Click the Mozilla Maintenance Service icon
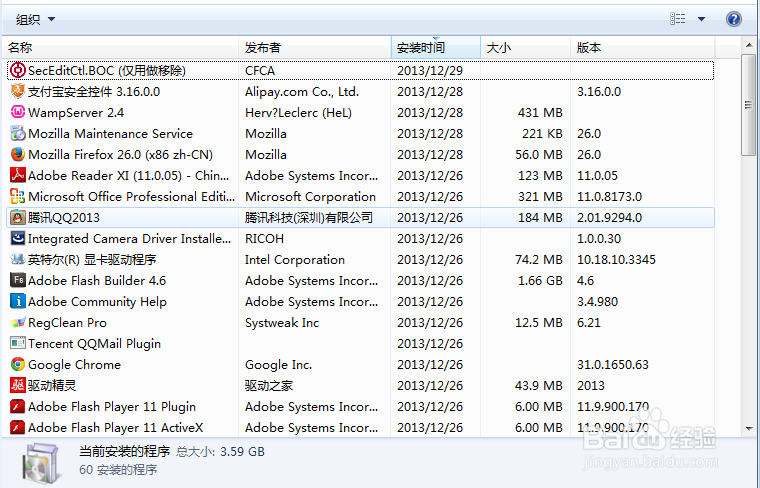Viewport: 760px width, 488px height. 18,133
